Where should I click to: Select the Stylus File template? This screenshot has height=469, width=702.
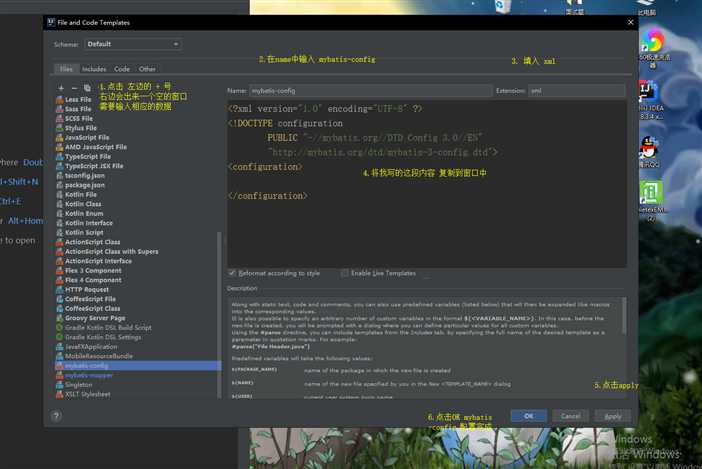point(77,128)
